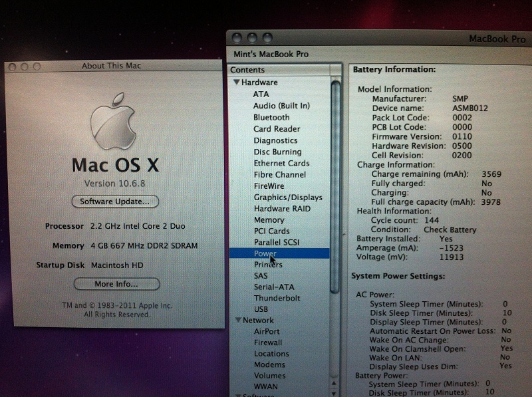Image resolution: width=532 pixels, height=397 pixels.
Task: Click scroll down arrow of Contents list
Action: 334,393
